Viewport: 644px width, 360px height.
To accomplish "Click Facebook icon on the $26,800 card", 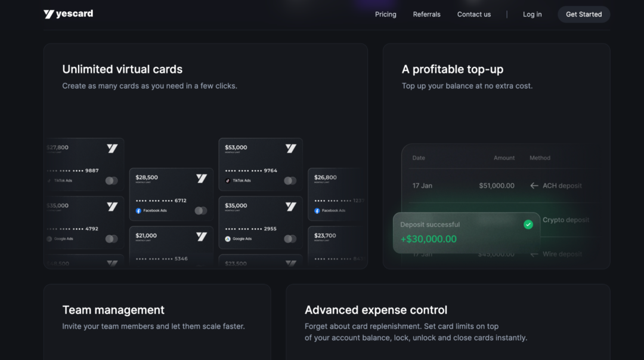I will [317, 211].
